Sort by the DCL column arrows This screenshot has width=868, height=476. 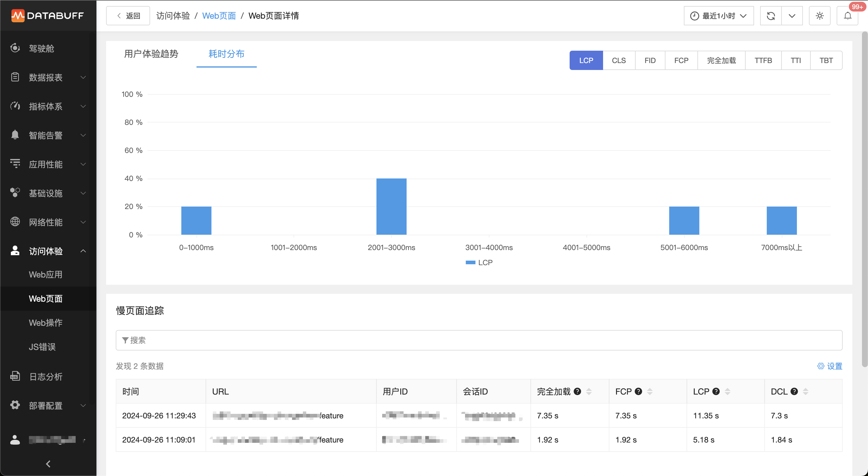coord(806,392)
